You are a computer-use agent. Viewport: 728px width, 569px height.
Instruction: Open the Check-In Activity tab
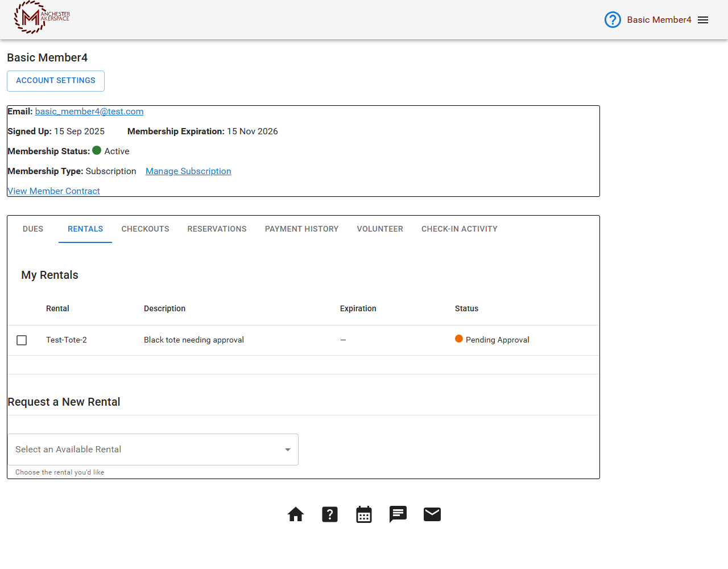click(460, 229)
